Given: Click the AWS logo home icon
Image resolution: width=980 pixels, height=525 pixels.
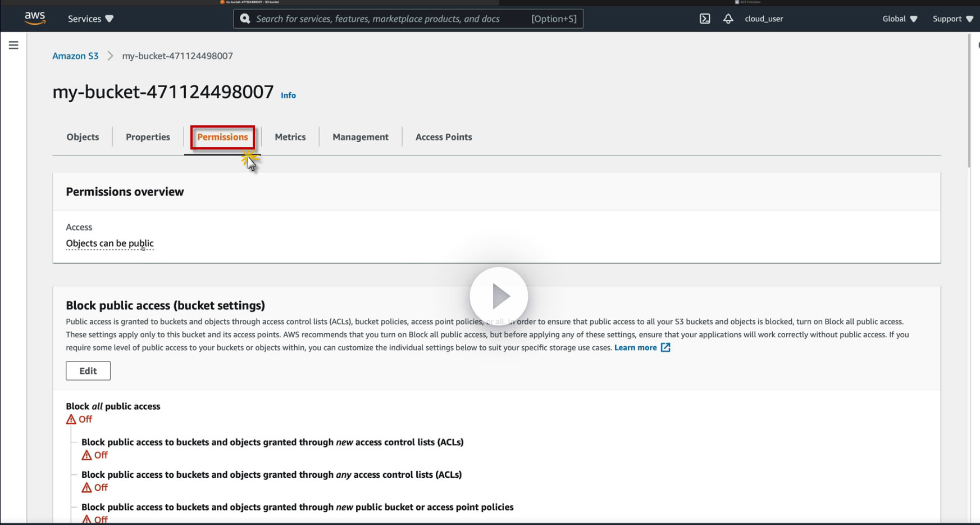Looking at the screenshot, I should 35,19.
